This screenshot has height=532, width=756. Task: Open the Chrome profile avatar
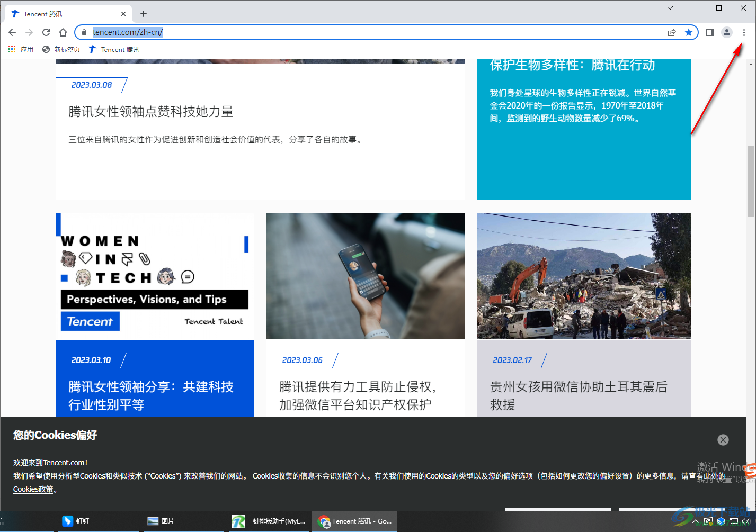click(x=727, y=32)
